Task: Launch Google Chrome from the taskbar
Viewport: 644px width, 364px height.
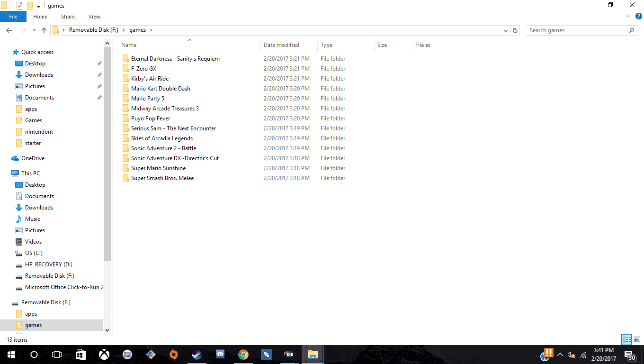Action: point(243,355)
